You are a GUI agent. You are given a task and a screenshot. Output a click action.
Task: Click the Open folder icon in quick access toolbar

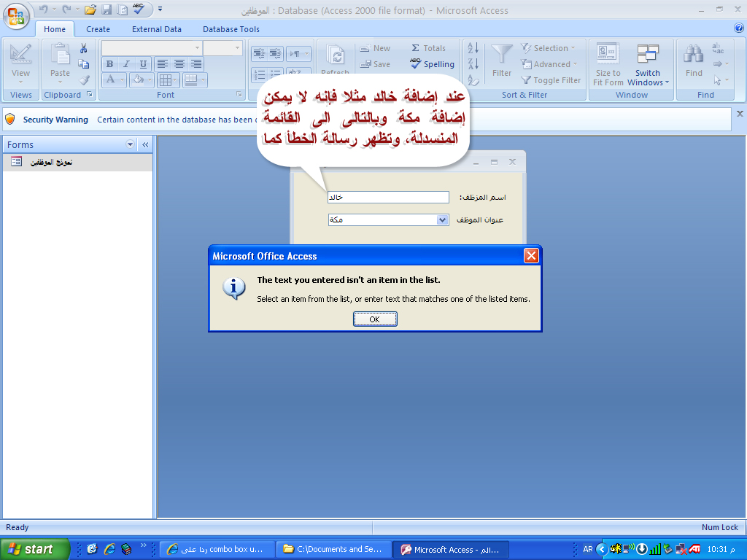90,9
